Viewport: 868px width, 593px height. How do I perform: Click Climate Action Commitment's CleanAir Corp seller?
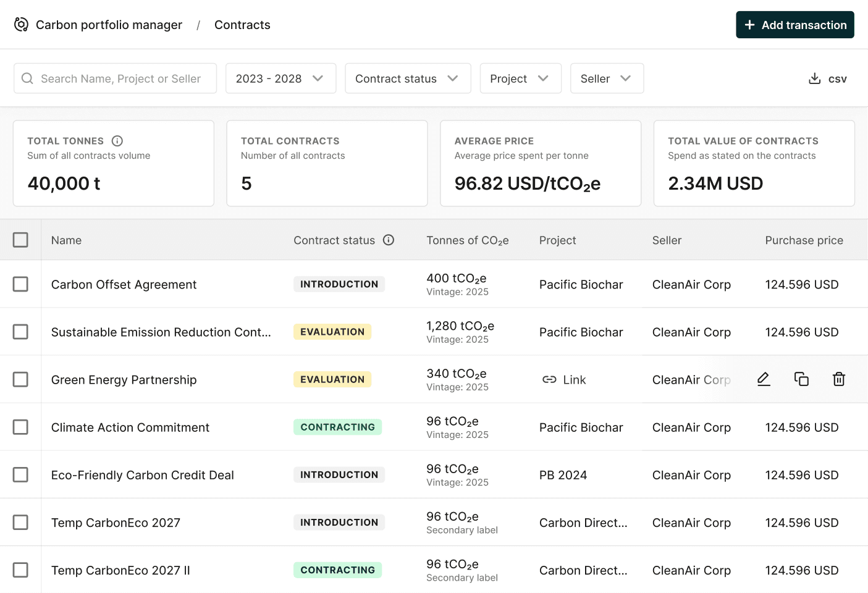pos(691,427)
